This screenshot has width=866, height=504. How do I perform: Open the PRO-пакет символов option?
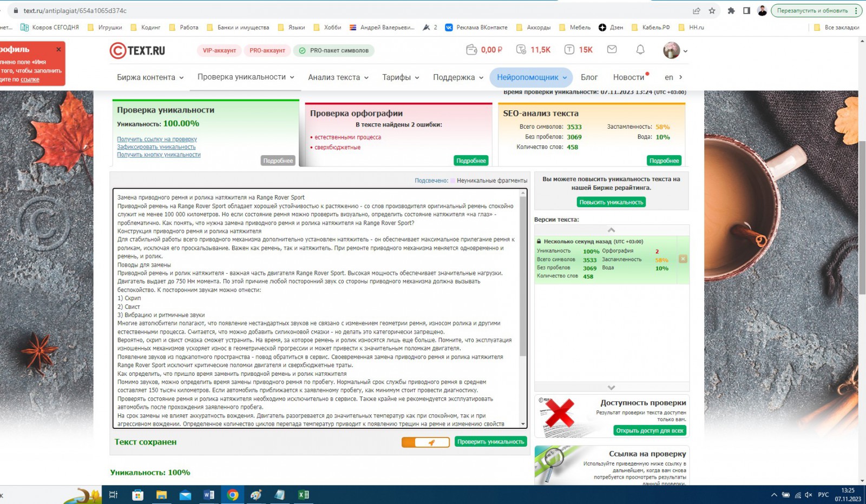(334, 50)
